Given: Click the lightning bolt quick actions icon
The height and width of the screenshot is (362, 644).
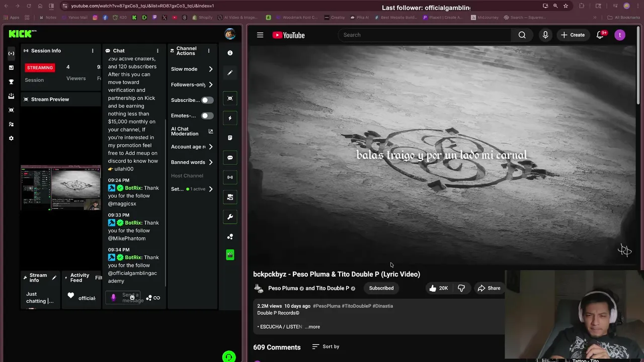Looking at the screenshot, I should point(230,118).
